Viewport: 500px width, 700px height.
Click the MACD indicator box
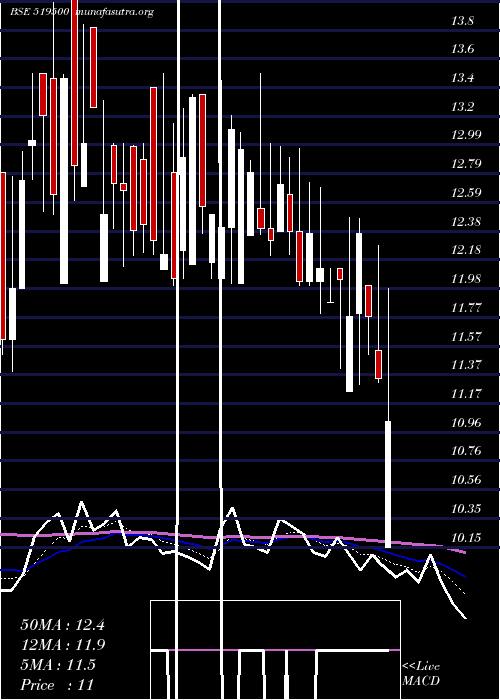tap(275, 650)
